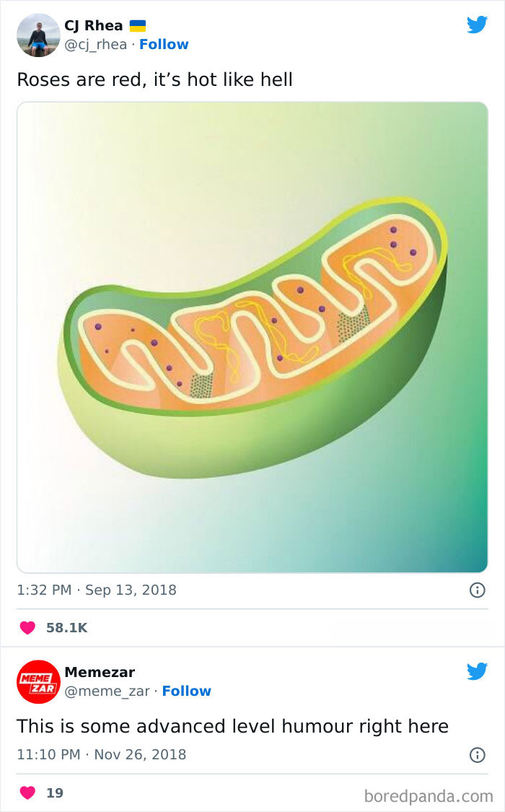Open CJ Rhea's profile picture
Image resolution: width=505 pixels, height=812 pixels.
coord(38,35)
